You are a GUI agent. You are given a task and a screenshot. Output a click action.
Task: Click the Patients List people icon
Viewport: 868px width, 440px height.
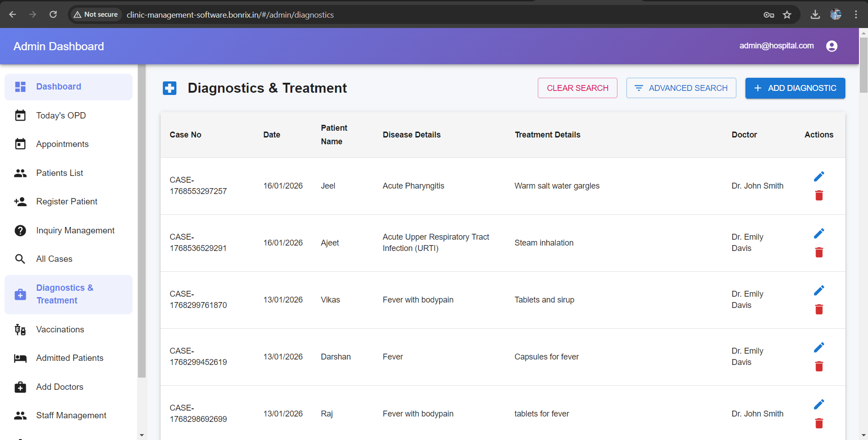20,173
